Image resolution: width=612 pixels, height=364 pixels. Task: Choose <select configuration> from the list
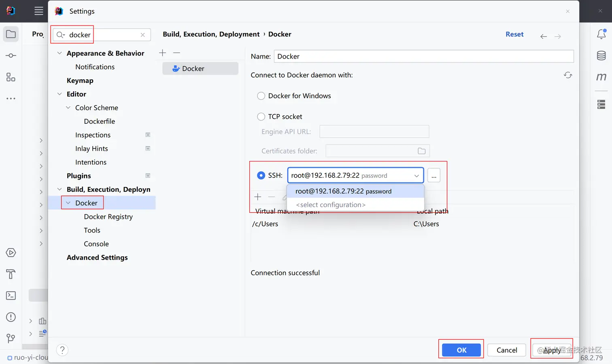355,205
